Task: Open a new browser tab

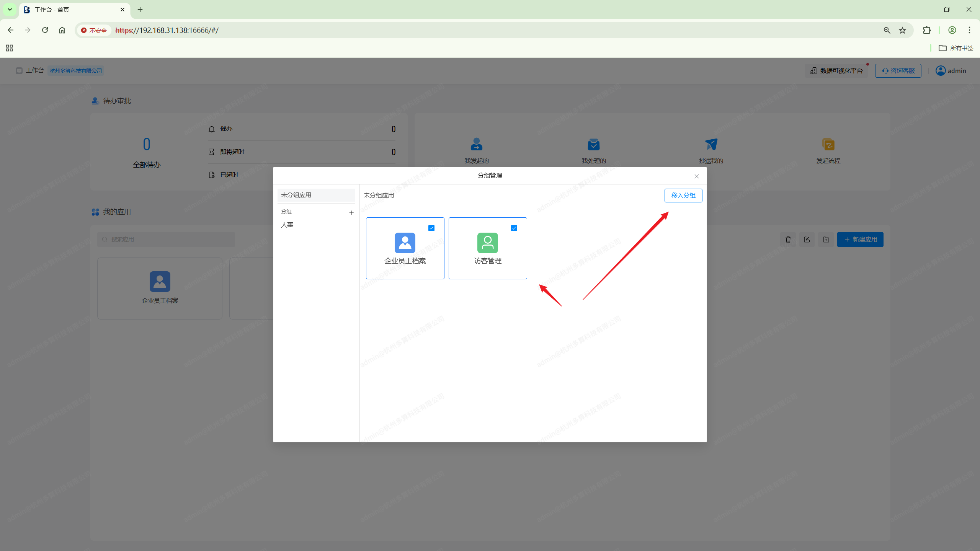Action: pos(140,10)
